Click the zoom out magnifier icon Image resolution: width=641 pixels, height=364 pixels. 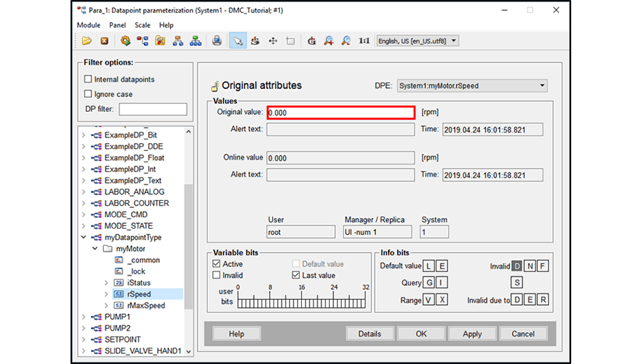pyautogui.click(x=346, y=41)
